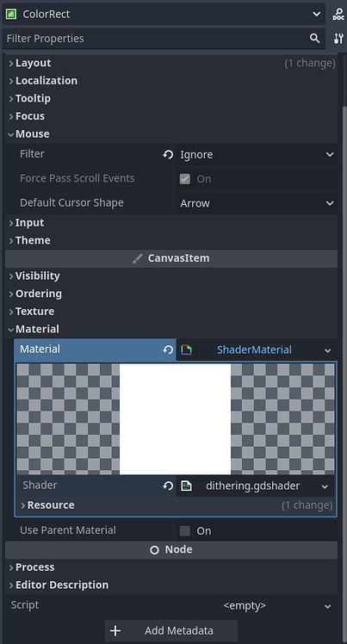The image size is (347, 644).
Task: Revert the Shader property to default
Action: click(168, 486)
